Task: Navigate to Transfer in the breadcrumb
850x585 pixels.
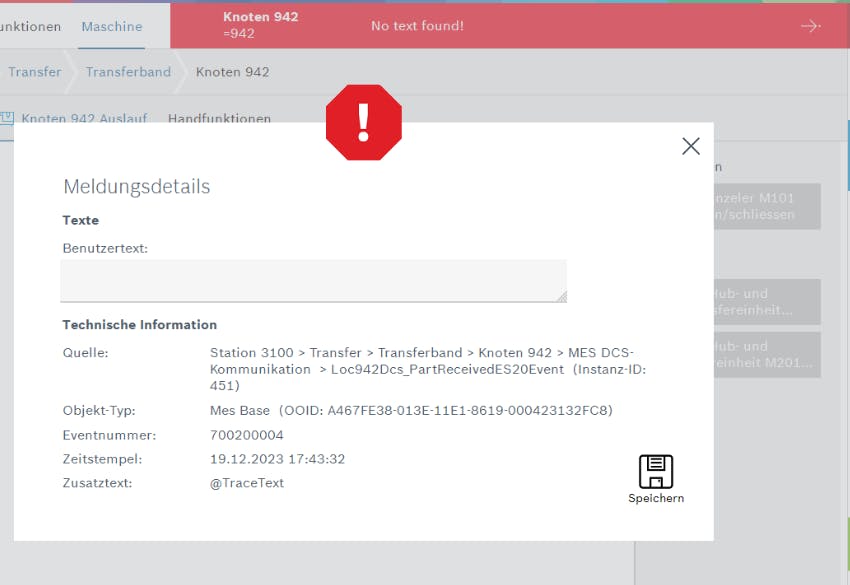Action: [x=35, y=72]
